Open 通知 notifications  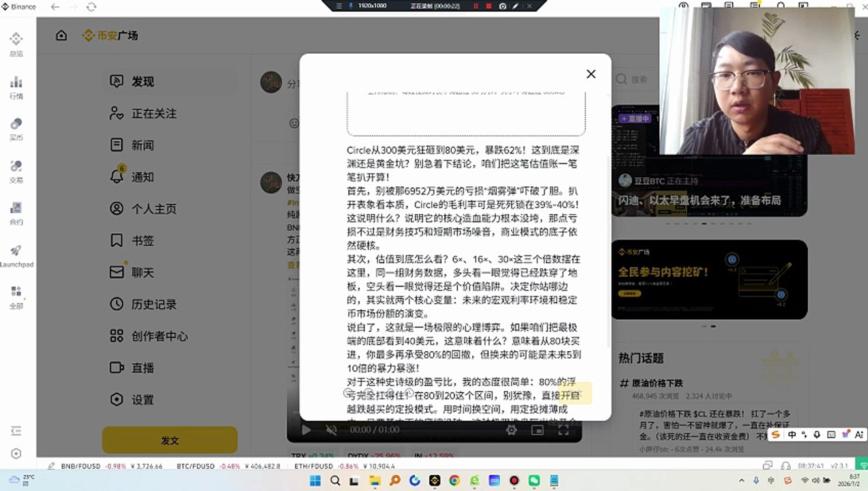pos(169,177)
